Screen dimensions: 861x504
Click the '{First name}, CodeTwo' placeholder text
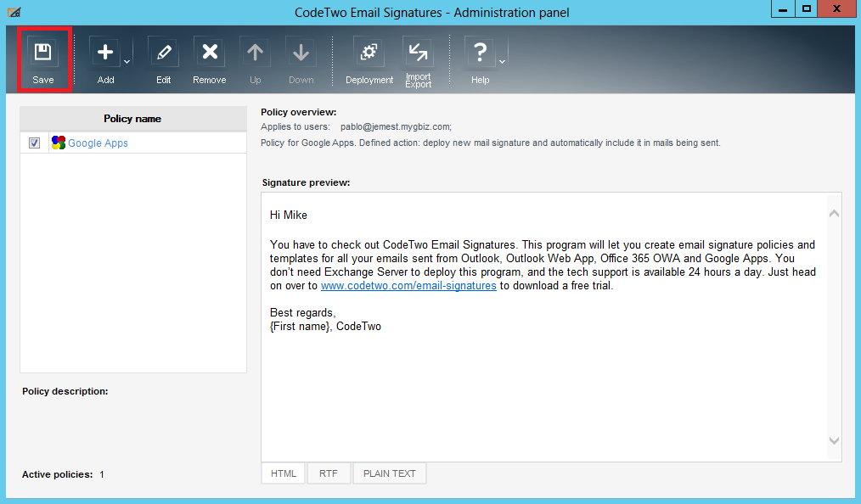pyautogui.click(x=325, y=327)
